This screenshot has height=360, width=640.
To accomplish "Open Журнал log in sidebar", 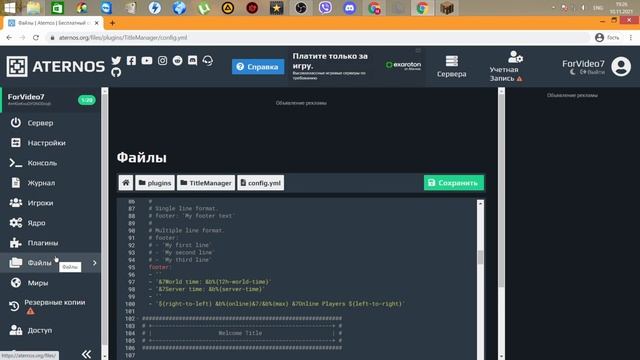I will (50, 183).
